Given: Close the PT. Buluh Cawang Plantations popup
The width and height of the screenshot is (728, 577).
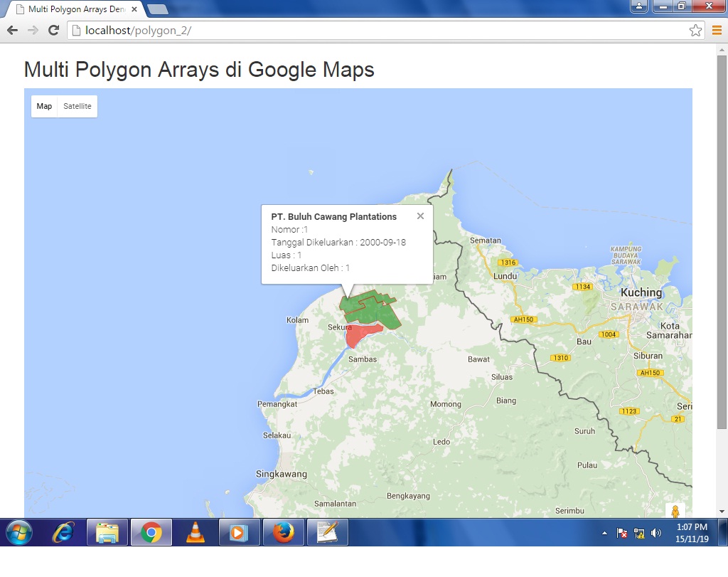Looking at the screenshot, I should [420, 216].
